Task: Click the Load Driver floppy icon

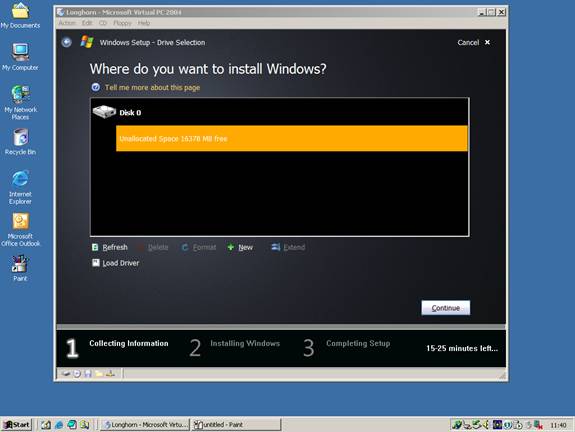Action: 96,263
